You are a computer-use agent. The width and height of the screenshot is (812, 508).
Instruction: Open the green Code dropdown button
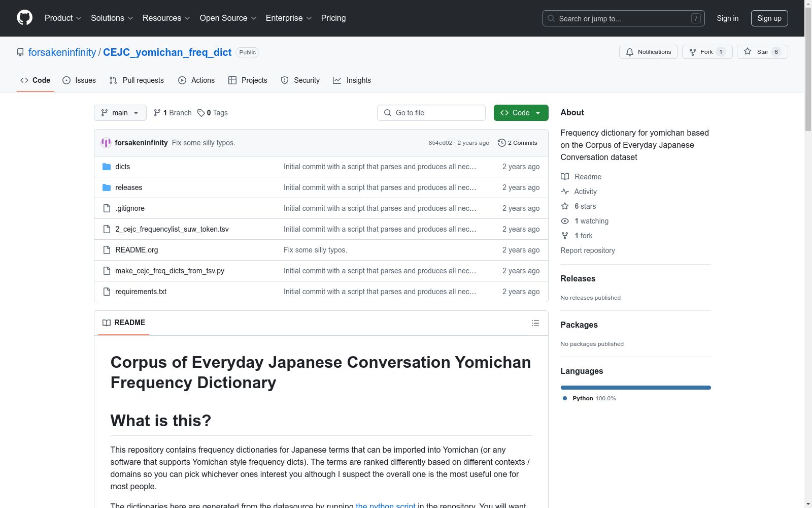pos(521,113)
